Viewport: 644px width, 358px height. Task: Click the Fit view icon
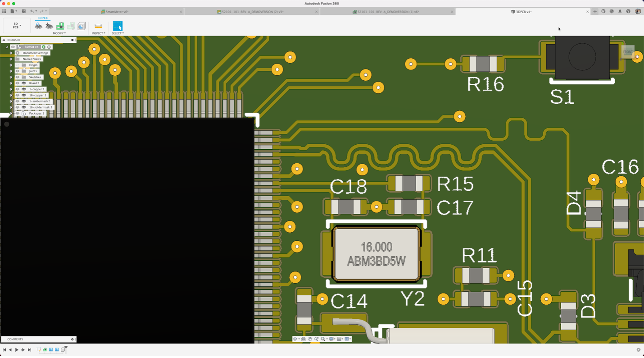coord(323,339)
